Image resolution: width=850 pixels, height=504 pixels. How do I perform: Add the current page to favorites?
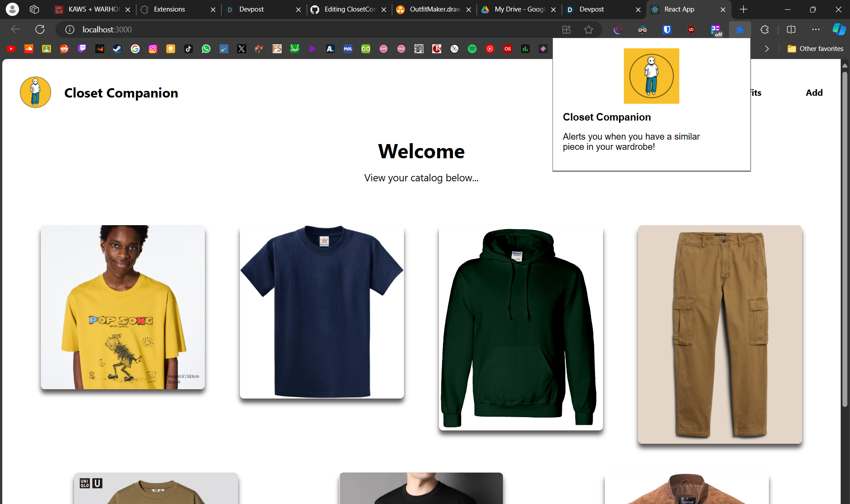[588, 29]
